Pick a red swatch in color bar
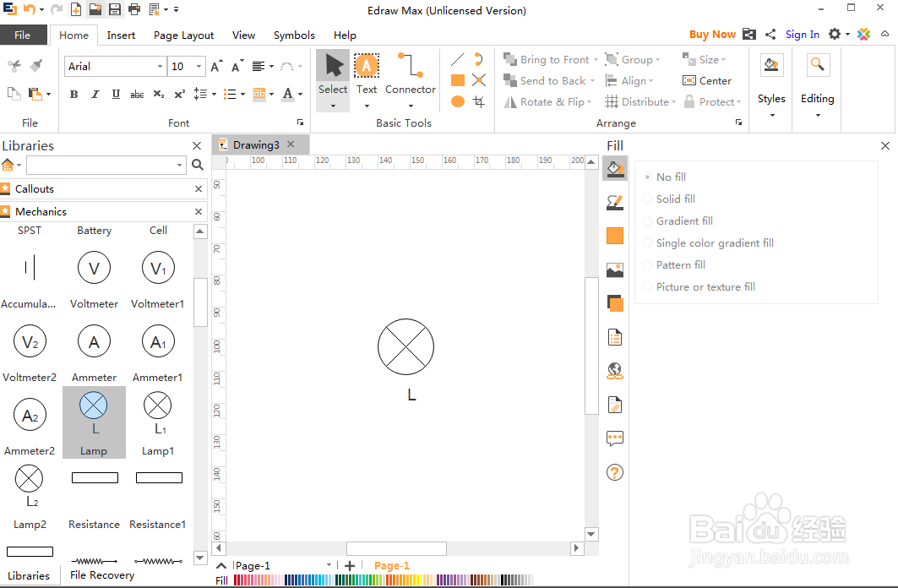The width and height of the screenshot is (898, 588). pos(237,580)
